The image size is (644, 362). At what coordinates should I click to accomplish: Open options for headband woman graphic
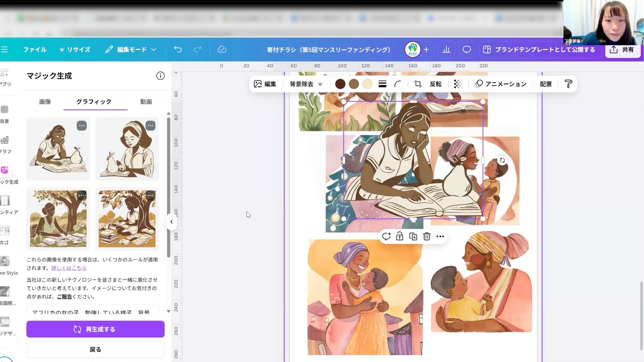[x=150, y=126]
